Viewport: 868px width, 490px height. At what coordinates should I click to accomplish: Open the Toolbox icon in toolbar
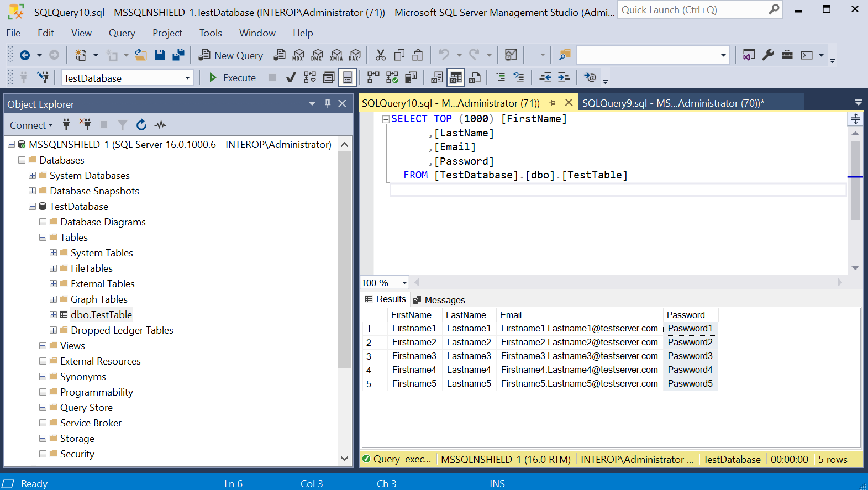tap(787, 55)
